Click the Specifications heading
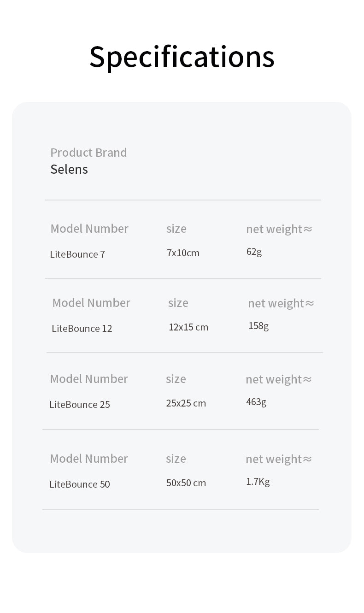The image size is (364, 613). click(182, 57)
